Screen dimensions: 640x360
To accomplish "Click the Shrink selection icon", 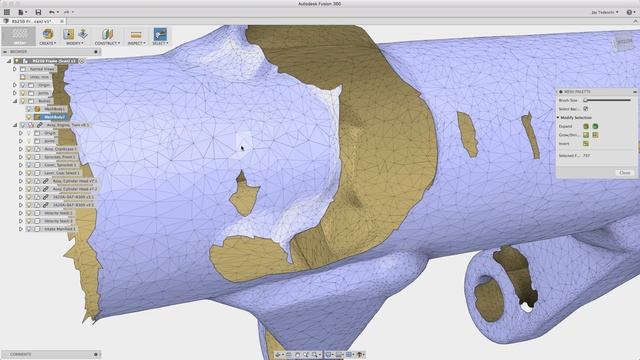I will coord(595,135).
